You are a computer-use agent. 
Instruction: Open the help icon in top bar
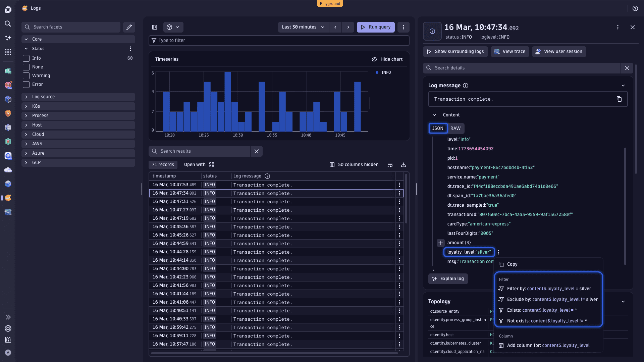[635, 8]
